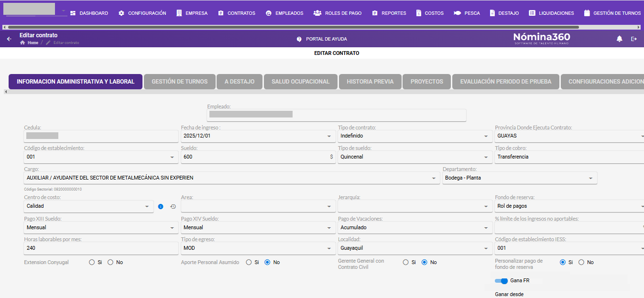
Task: Click the Empleados face icon
Action: (x=269, y=13)
